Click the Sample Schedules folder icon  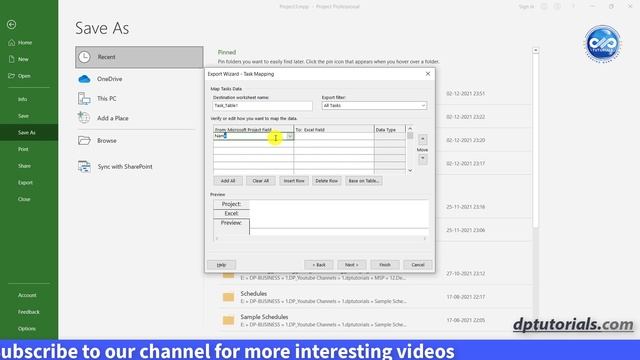(x=229, y=320)
